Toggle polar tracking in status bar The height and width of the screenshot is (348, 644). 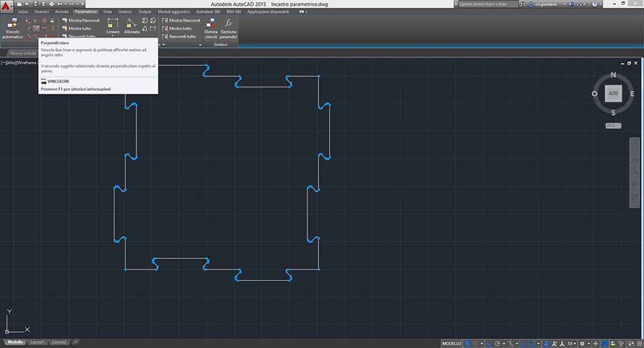(497, 344)
